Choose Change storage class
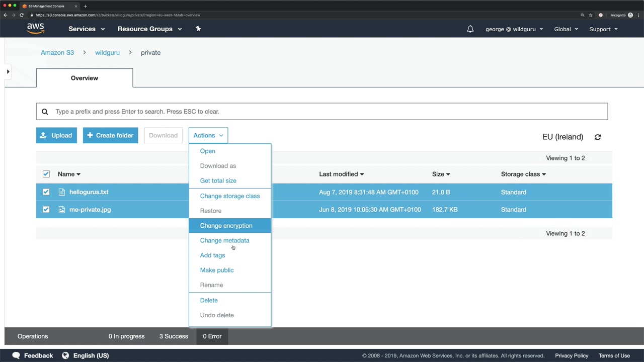The height and width of the screenshot is (362, 644). tap(230, 196)
